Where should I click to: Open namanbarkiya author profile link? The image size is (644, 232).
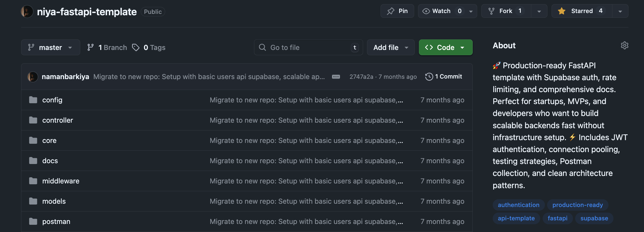[x=65, y=77]
